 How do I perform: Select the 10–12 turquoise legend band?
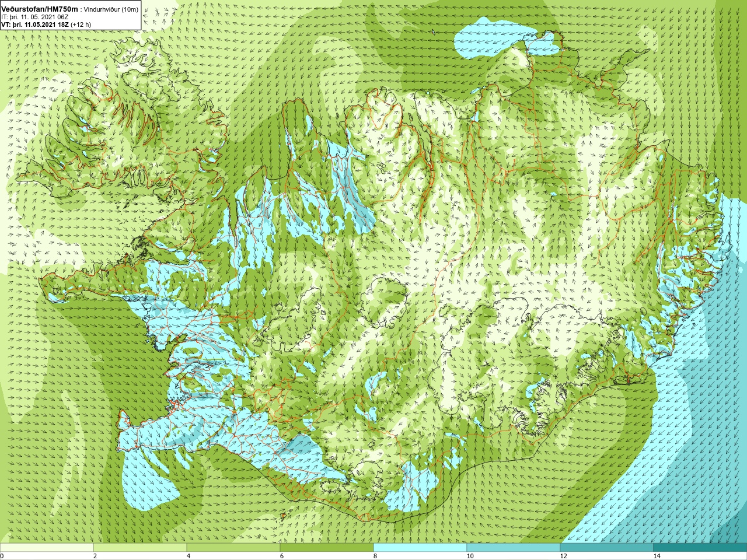tap(514, 548)
